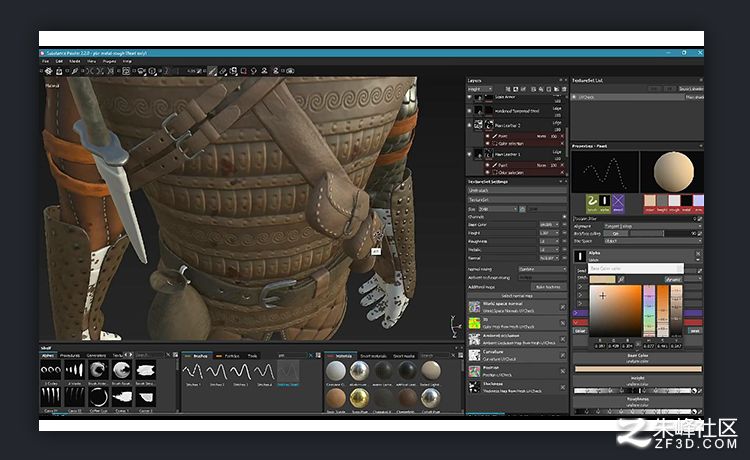Toggle Backface culling On button
Screen dimensions: 750x460
(x=616, y=233)
